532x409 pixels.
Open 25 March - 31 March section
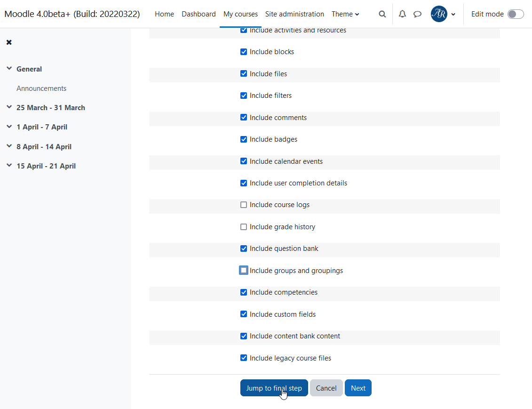[51, 108]
